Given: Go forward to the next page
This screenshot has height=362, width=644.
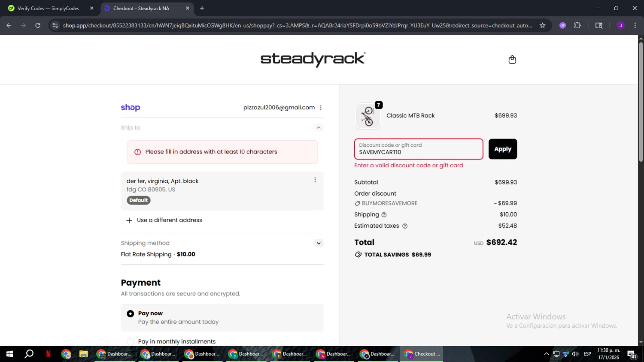Looking at the screenshot, I should coord(23,25).
